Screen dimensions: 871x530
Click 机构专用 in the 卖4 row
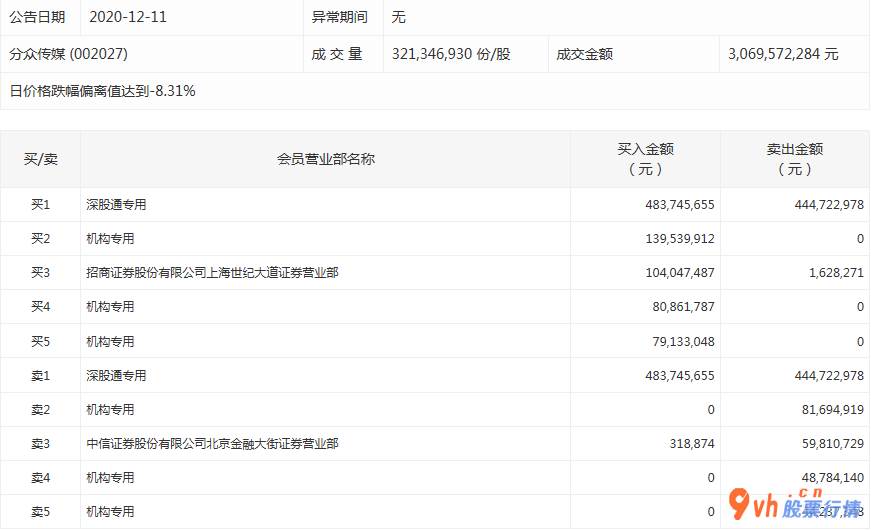(110, 478)
